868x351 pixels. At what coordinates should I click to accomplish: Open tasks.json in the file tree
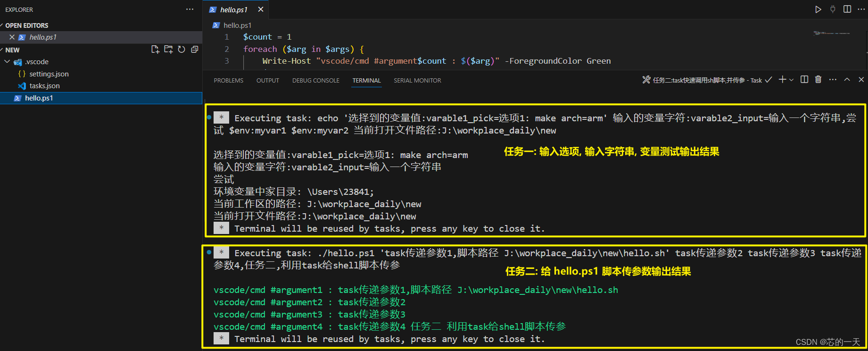click(44, 86)
